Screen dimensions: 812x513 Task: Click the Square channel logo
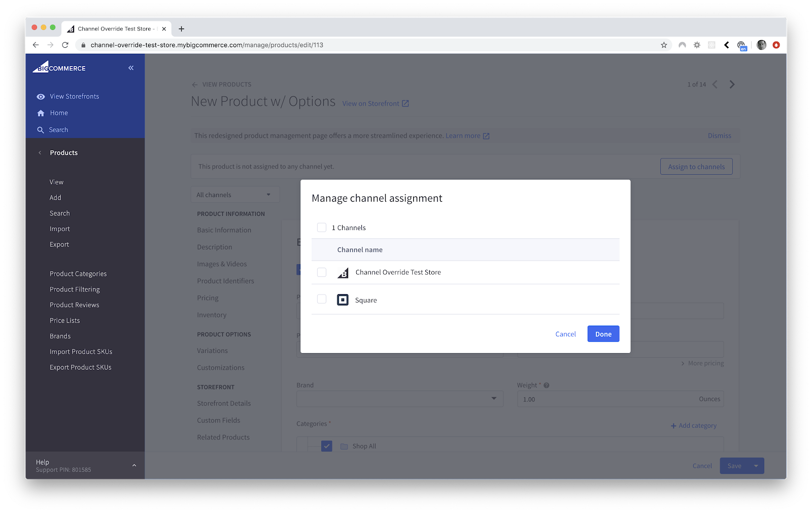(x=343, y=300)
